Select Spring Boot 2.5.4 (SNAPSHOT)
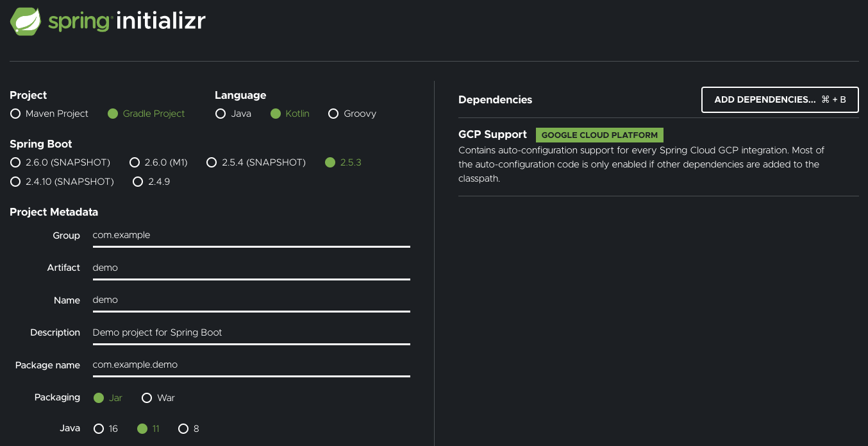868x446 pixels. 256,162
